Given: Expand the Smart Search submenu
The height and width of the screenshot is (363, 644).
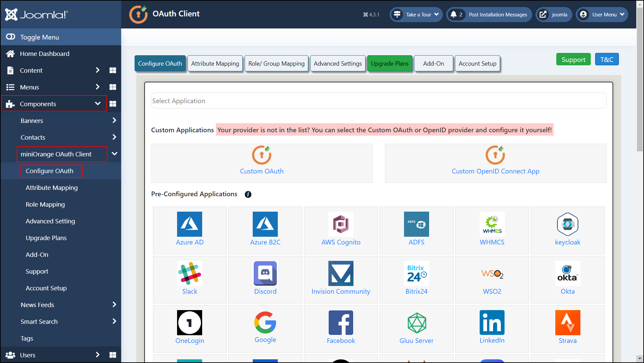Looking at the screenshot, I should tap(114, 321).
